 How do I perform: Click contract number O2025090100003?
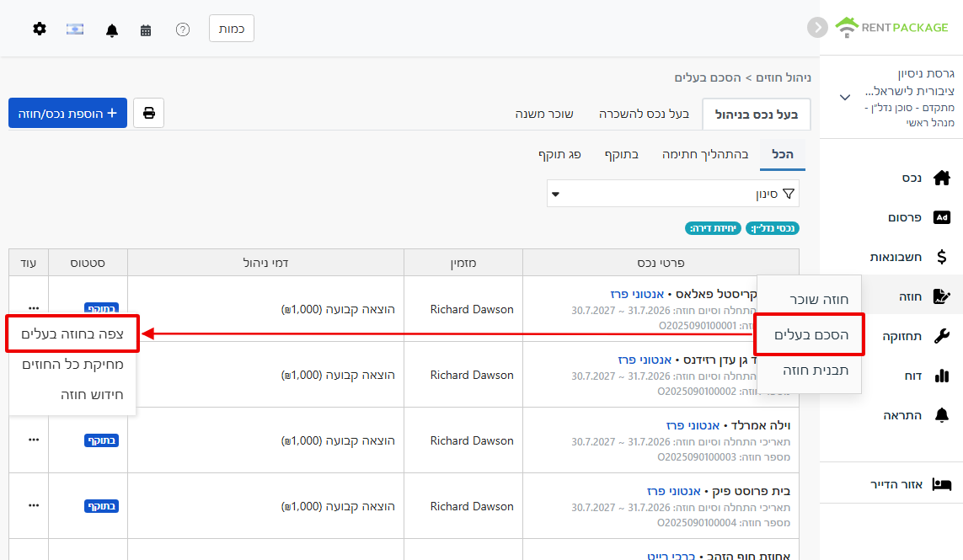click(697, 456)
